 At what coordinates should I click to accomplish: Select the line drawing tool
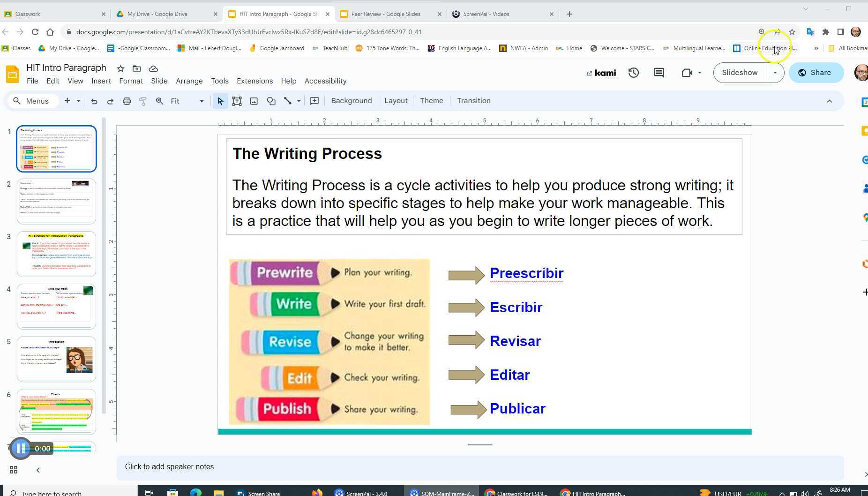tap(288, 101)
